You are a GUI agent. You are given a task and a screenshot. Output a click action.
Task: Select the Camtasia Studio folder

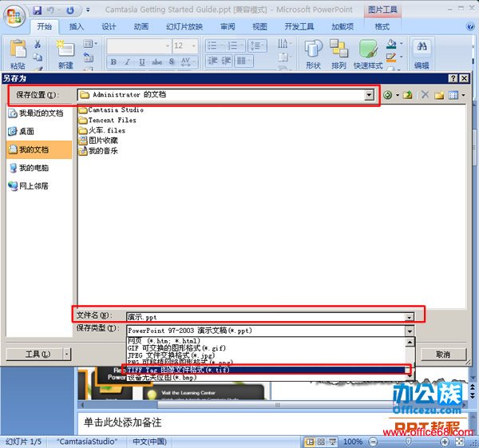(x=111, y=110)
